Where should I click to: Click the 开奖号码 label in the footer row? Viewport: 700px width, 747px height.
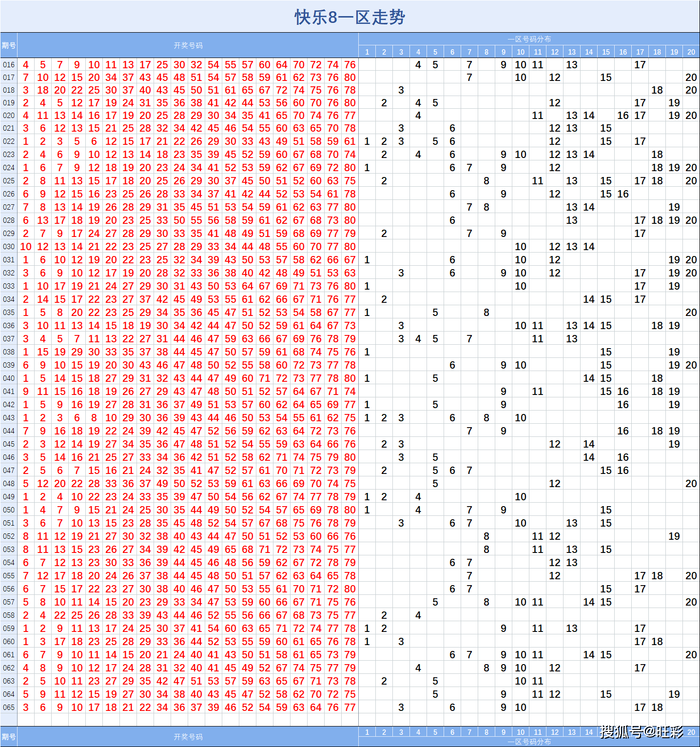[x=188, y=737]
